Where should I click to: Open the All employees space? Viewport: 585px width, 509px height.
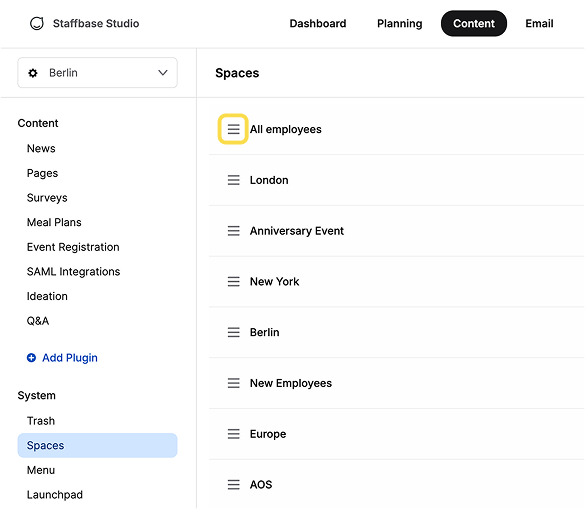click(285, 129)
